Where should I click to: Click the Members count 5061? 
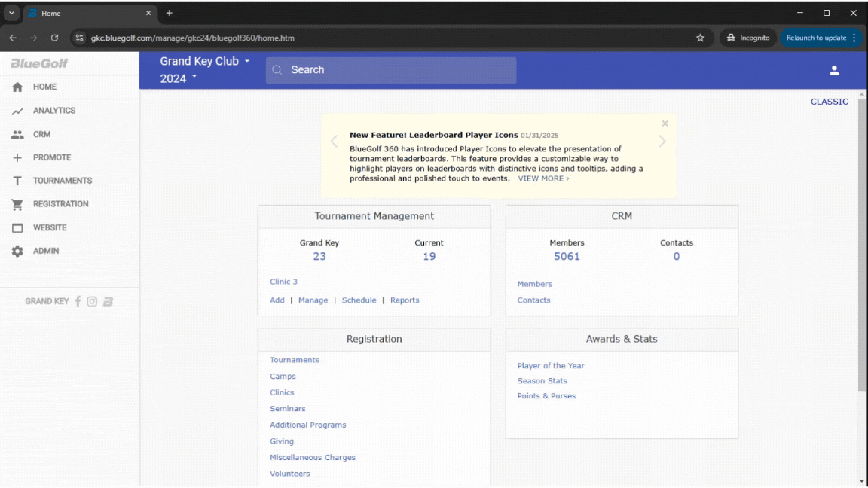[567, 257]
